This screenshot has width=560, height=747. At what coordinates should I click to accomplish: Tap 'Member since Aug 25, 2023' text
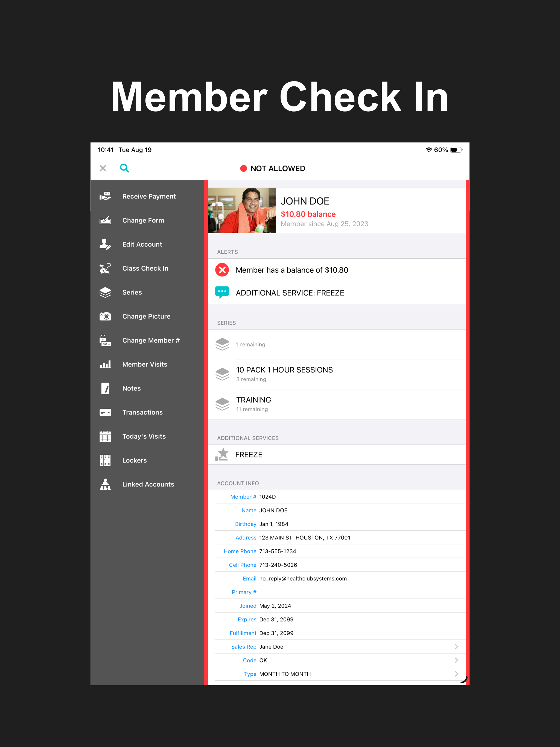point(324,224)
